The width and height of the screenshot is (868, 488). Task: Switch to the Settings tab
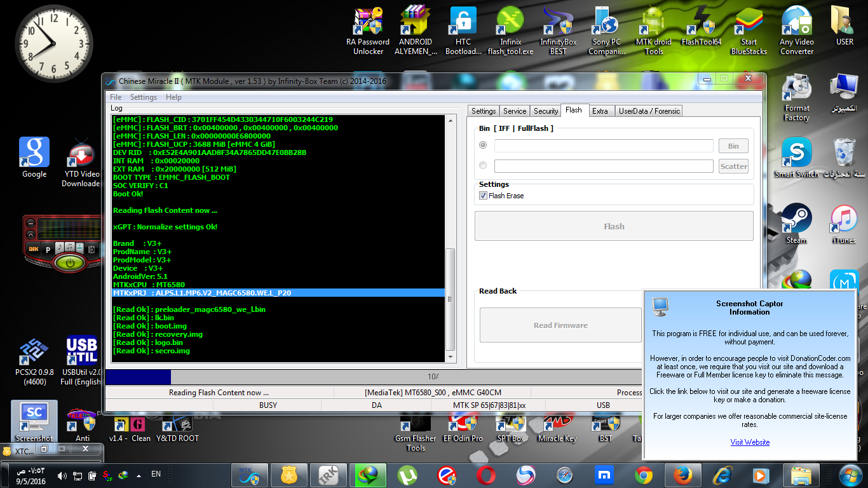[484, 111]
